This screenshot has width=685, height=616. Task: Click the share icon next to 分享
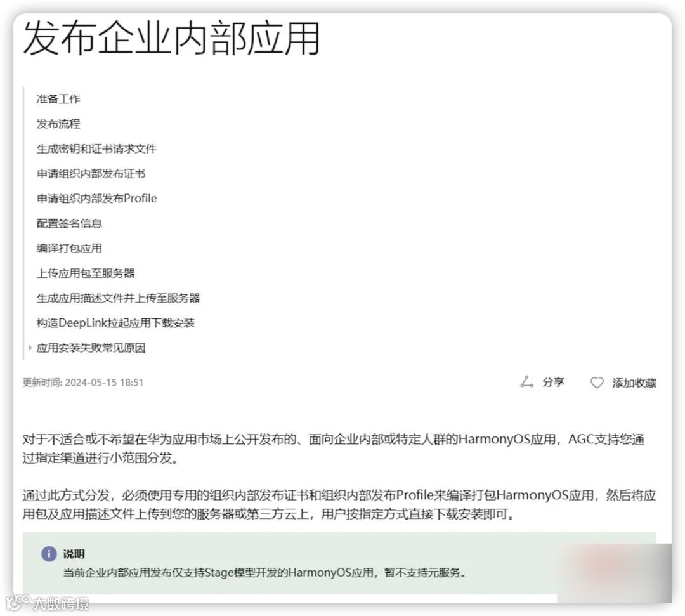coord(526,383)
